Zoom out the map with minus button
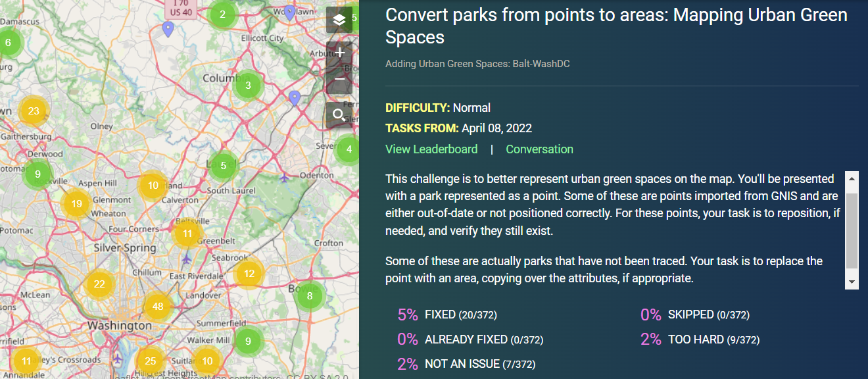The height and width of the screenshot is (379, 868). tap(339, 80)
